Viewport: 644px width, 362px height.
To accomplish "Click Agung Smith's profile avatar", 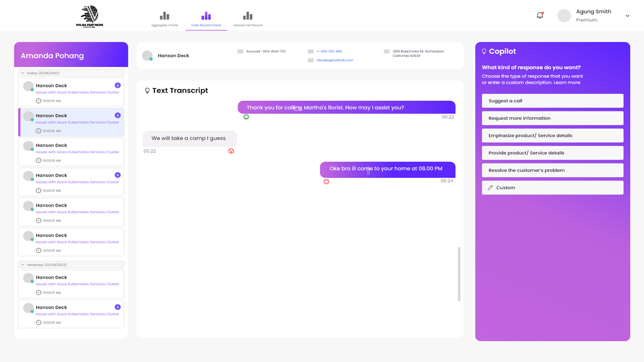I will (x=564, y=16).
